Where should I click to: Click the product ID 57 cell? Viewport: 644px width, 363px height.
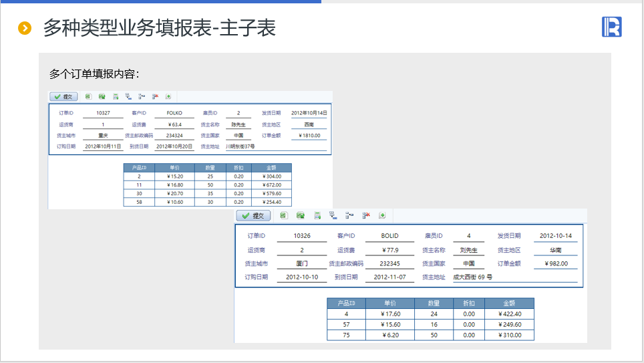coord(346,325)
